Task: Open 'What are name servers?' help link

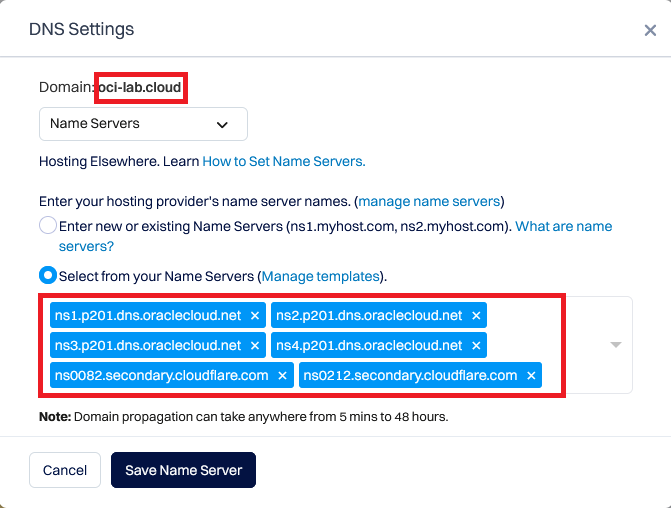Action: pos(563,227)
